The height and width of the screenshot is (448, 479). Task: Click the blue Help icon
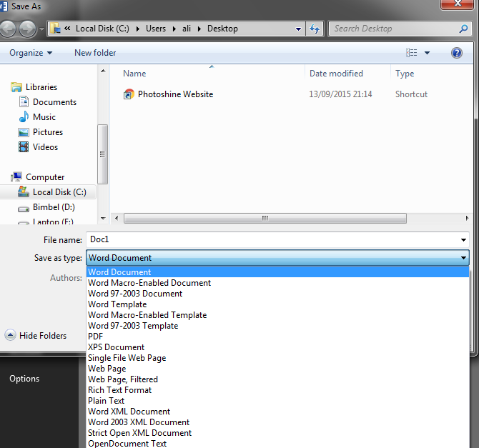(456, 53)
